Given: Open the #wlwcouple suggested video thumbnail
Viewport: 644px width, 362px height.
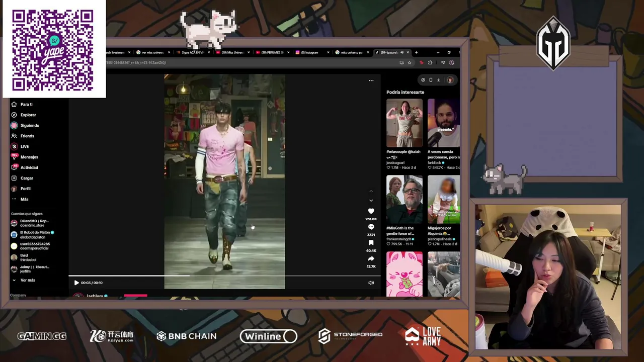Looking at the screenshot, I should pyautogui.click(x=405, y=123).
